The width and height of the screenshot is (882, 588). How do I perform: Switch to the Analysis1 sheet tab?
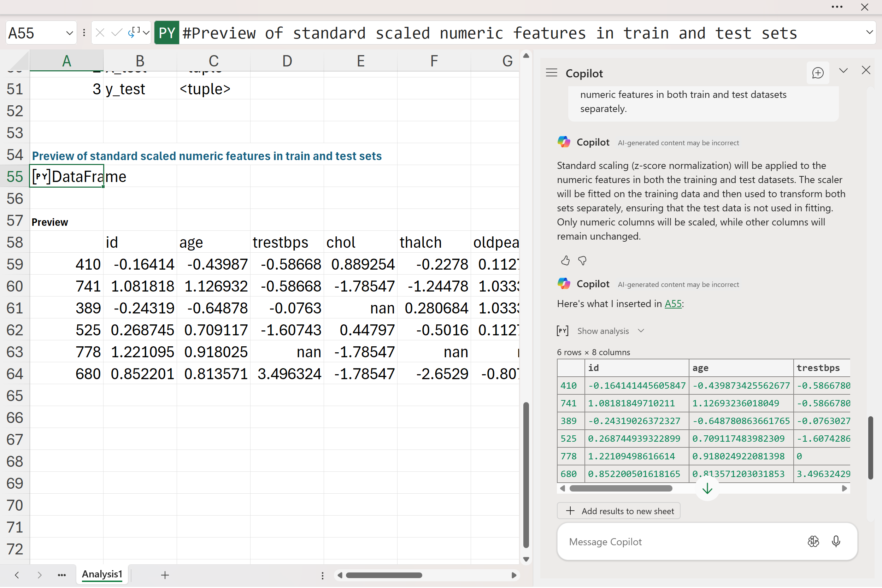(x=102, y=575)
